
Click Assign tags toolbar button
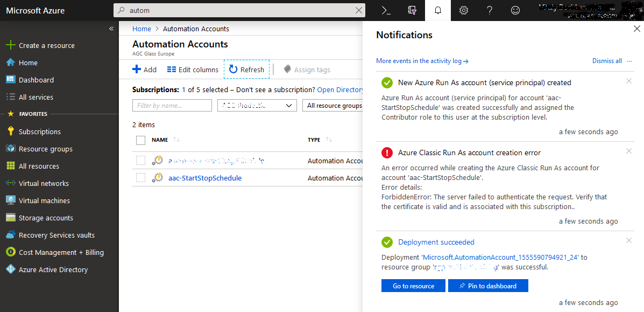(307, 70)
